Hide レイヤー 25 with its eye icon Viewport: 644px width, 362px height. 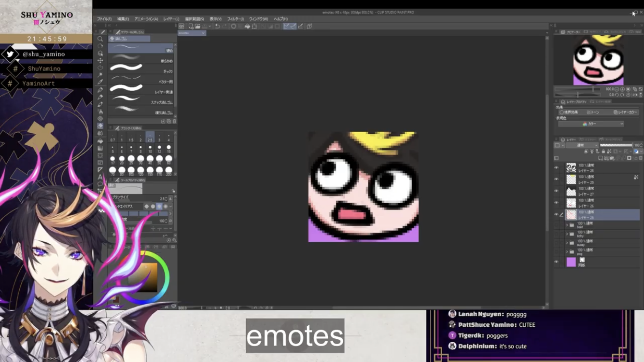[556, 167]
